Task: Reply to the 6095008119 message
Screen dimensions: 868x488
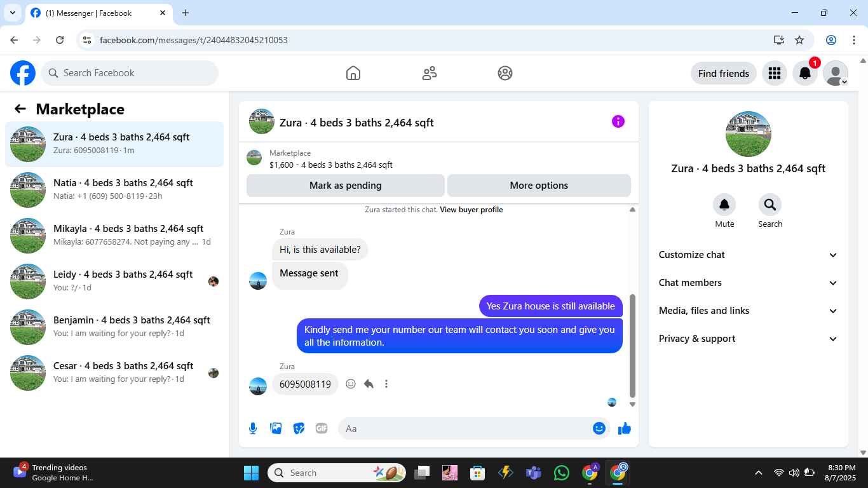Action: click(369, 384)
